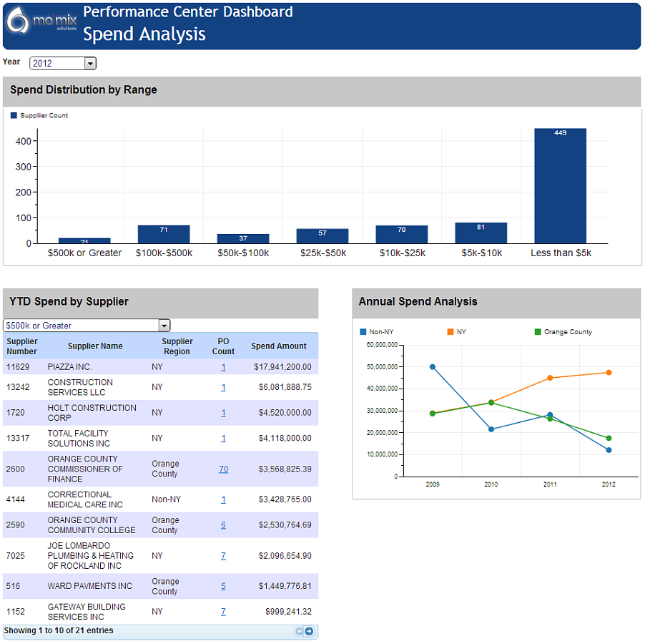This screenshot has height=644, width=645.
Task: Sort by Supplier Region column header
Action: 177,346
